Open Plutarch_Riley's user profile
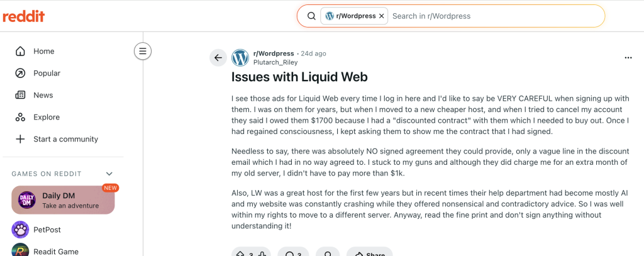The width and height of the screenshot is (644, 256). click(x=275, y=62)
